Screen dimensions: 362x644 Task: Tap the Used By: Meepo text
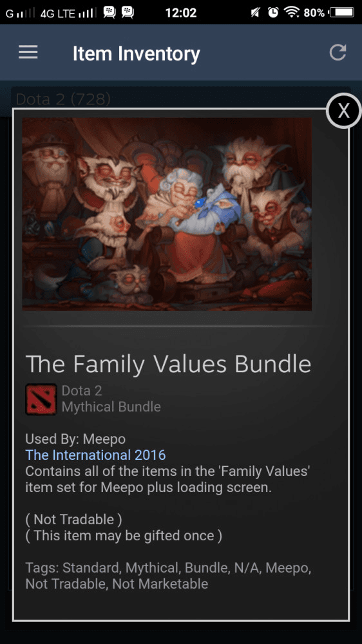[75, 439]
